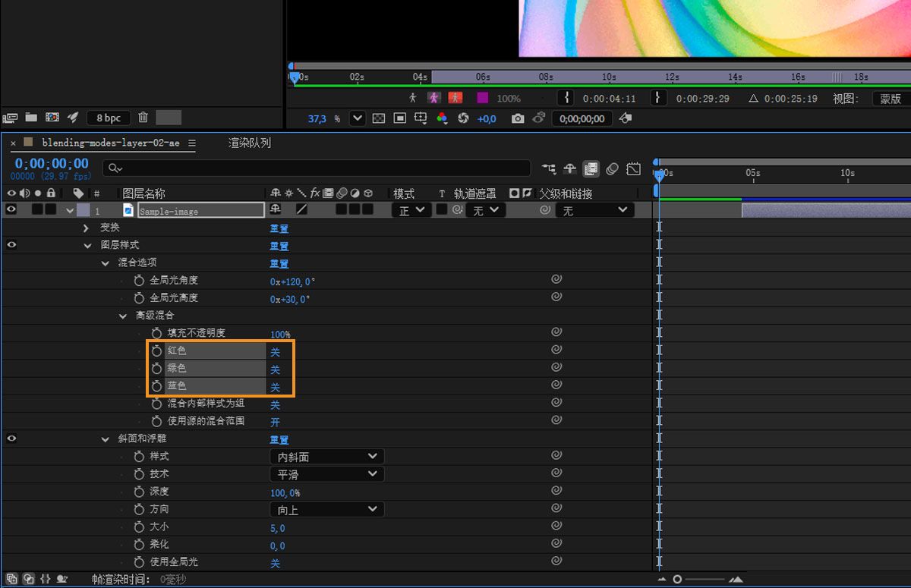Open composition mini-flowchart icon

tap(549, 168)
